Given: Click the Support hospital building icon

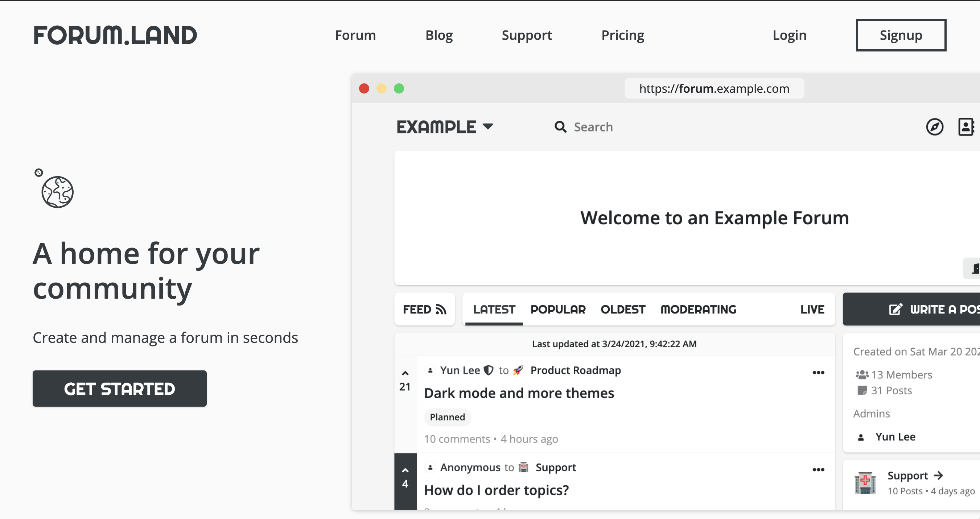Looking at the screenshot, I should (865, 483).
